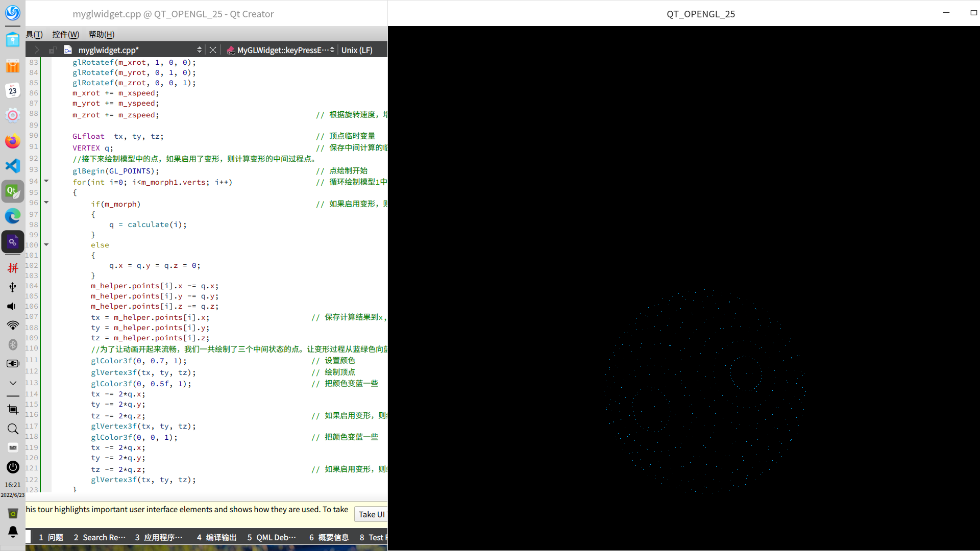Launch Firefox from the dock
This screenshot has width=980, height=551.
click(x=13, y=141)
